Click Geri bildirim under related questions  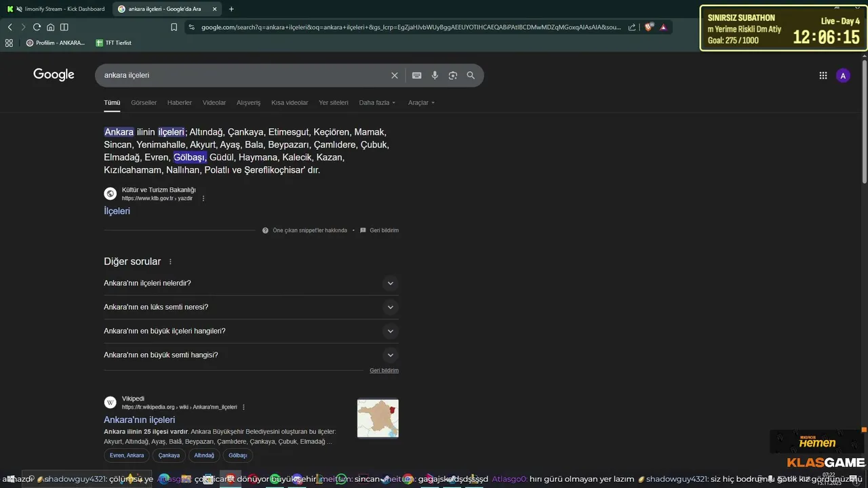pyautogui.click(x=384, y=371)
